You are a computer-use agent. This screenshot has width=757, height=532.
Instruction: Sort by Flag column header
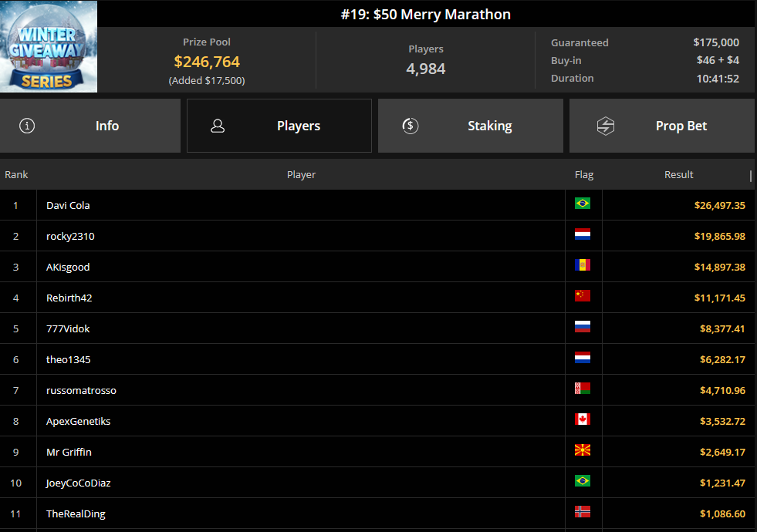(x=583, y=174)
